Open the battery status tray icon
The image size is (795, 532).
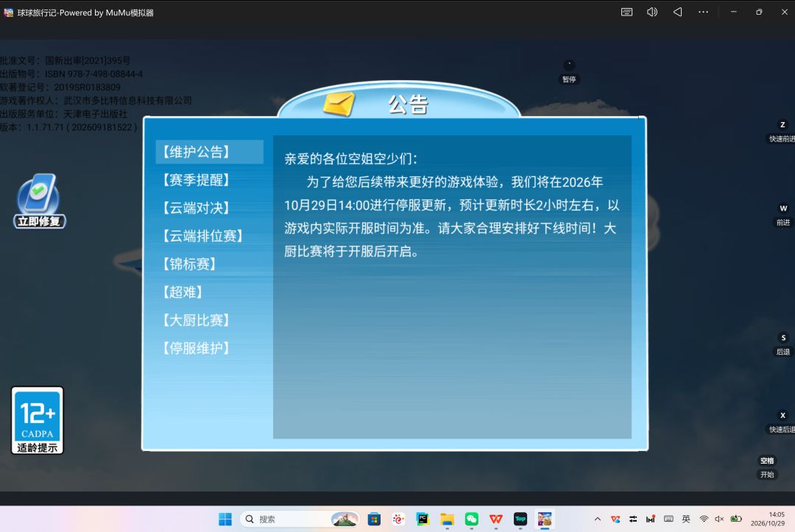point(735,519)
